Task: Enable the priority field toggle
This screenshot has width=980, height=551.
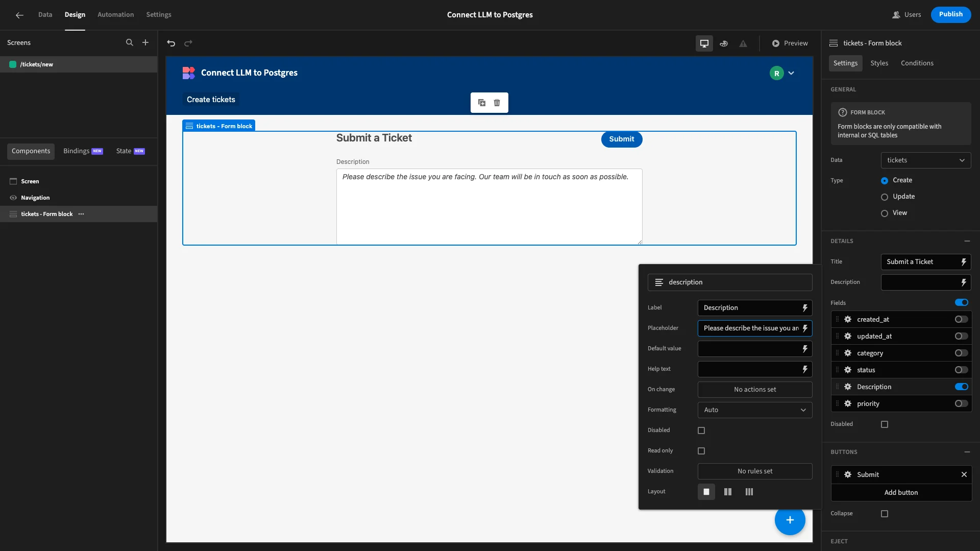Action: [962, 403]
